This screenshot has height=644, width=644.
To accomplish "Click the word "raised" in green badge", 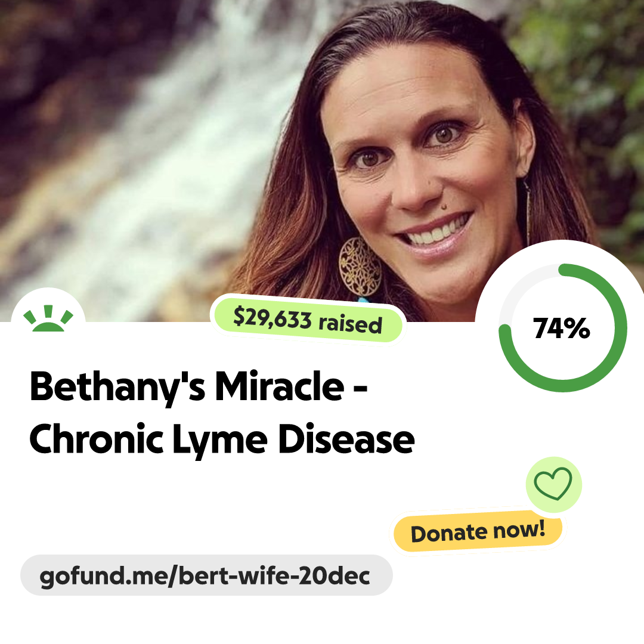I will [351, 324].
